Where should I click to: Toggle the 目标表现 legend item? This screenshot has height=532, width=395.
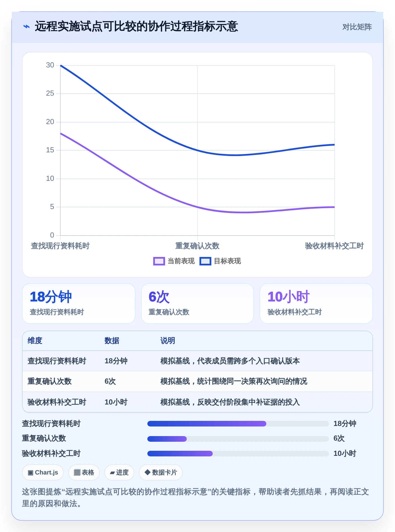point(220,261)
